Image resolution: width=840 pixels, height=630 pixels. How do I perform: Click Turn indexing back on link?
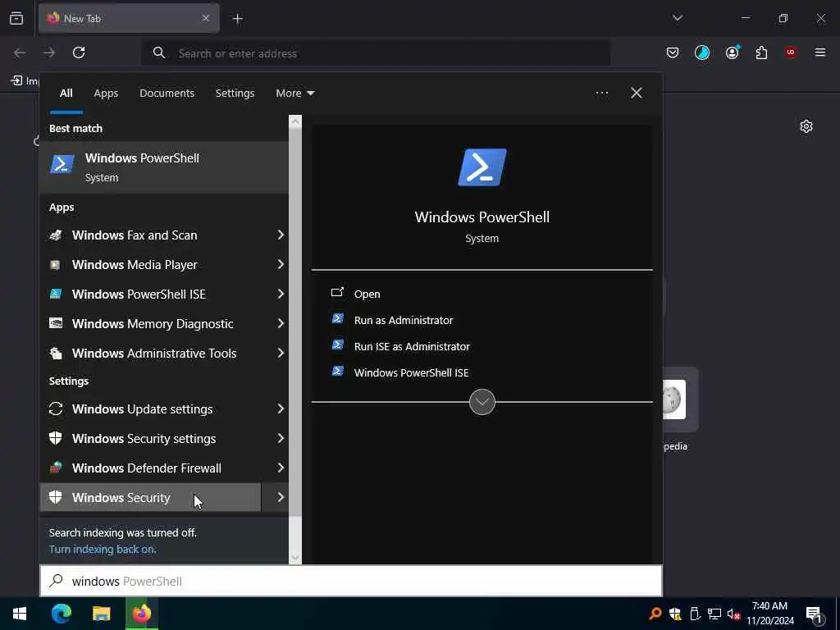pos(103,549)
